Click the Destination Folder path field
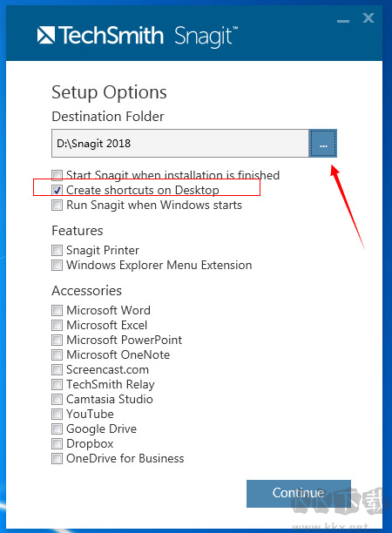 click(179, 144)
